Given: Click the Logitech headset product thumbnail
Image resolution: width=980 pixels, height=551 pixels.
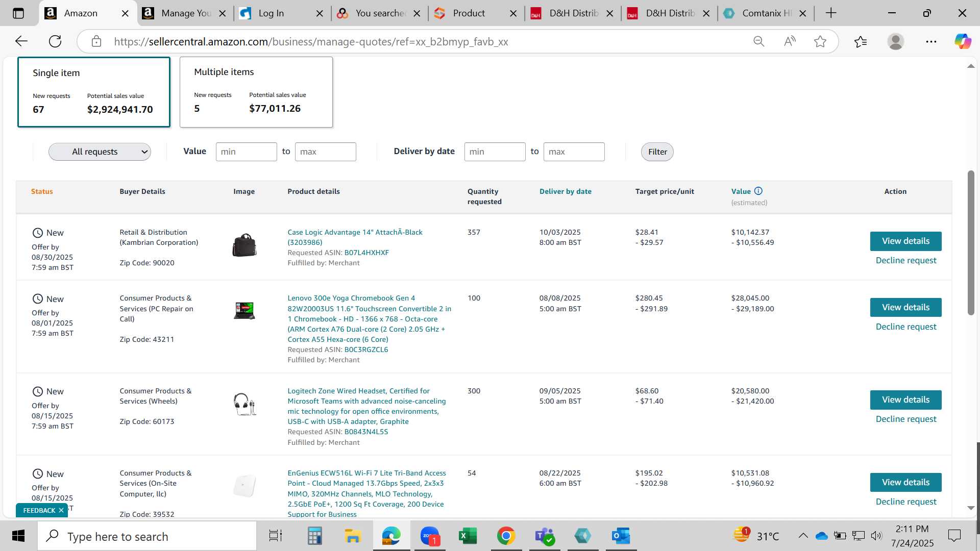Looking at the screenshot, I should click(244, 404).
